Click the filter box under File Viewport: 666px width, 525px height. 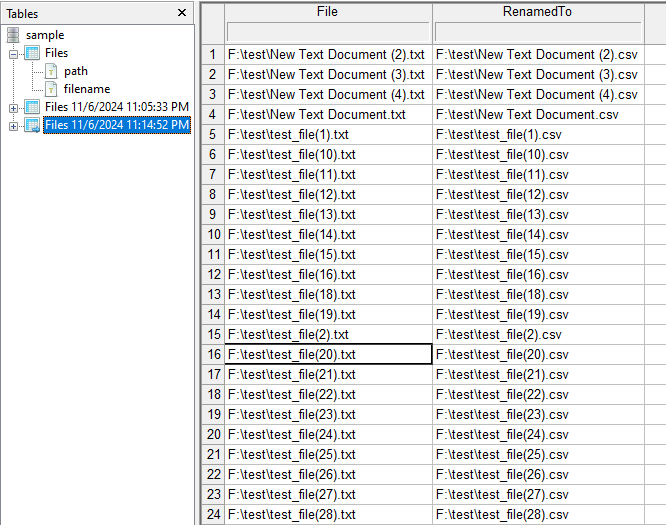(327, 32)
